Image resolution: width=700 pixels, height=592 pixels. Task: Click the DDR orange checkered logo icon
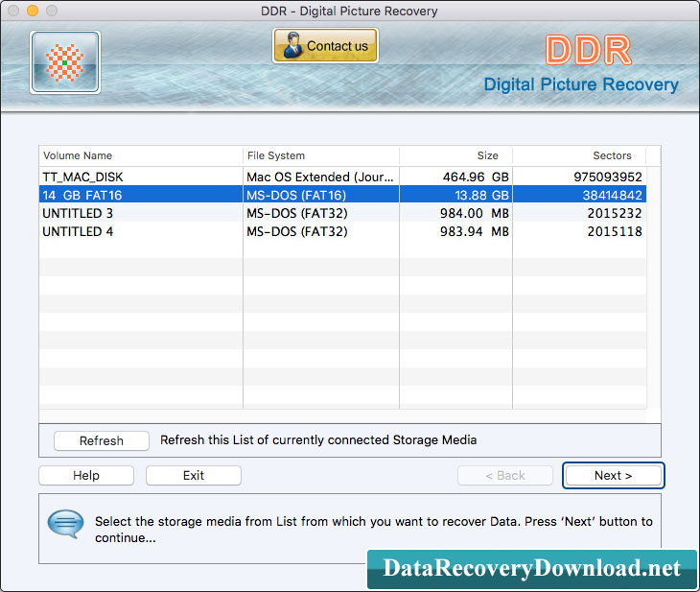pyautogui.click(x=65, y=62)
